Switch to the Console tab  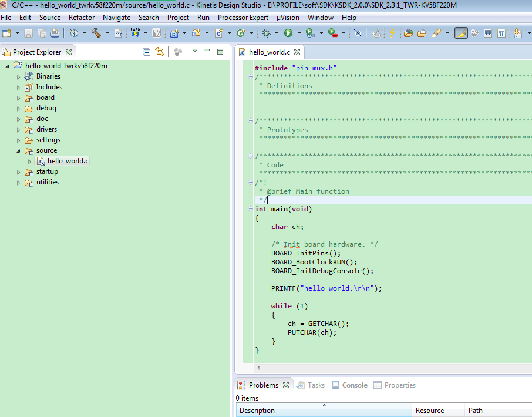click(x=354, y=385)
